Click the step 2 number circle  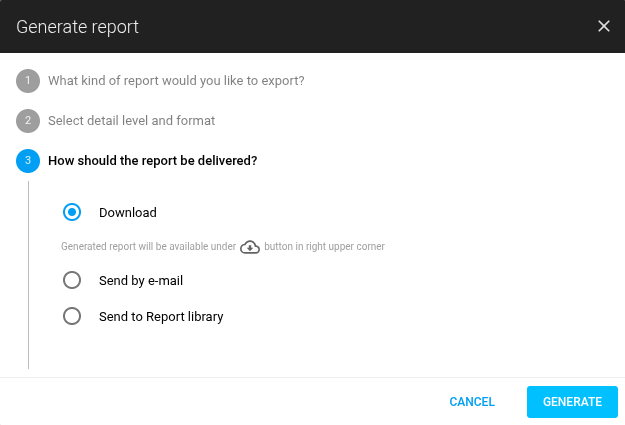click(28, 121)
